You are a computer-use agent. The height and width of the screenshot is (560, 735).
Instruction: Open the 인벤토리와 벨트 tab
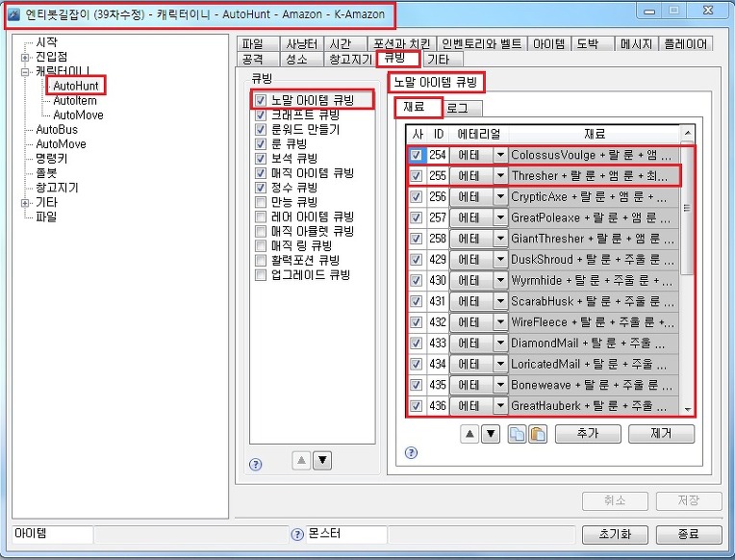[482, 44]
